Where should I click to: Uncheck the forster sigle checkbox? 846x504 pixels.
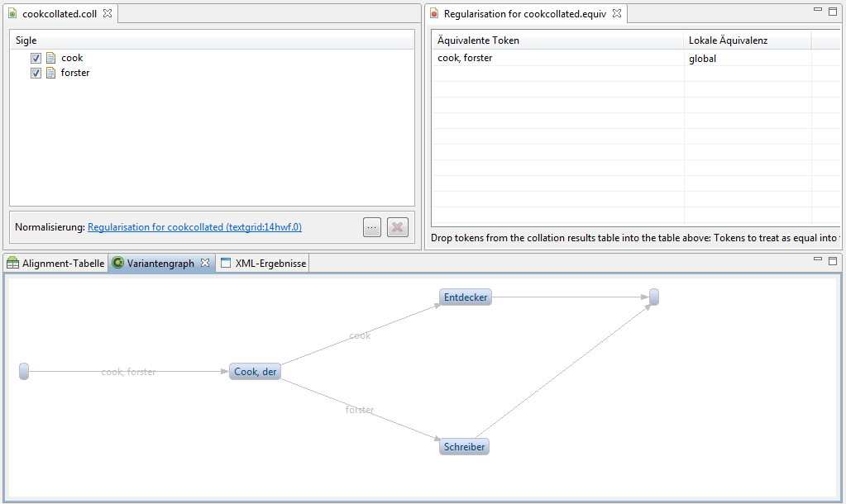[x=36, y=73]
